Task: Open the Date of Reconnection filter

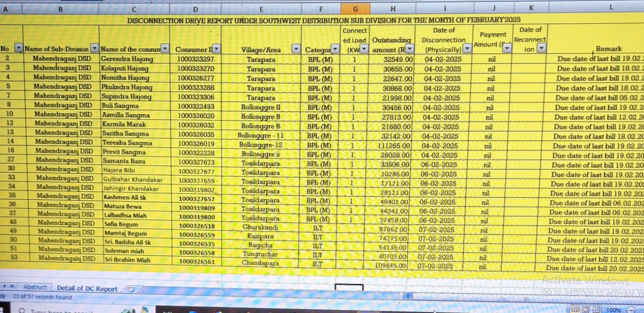Action: 541,48
